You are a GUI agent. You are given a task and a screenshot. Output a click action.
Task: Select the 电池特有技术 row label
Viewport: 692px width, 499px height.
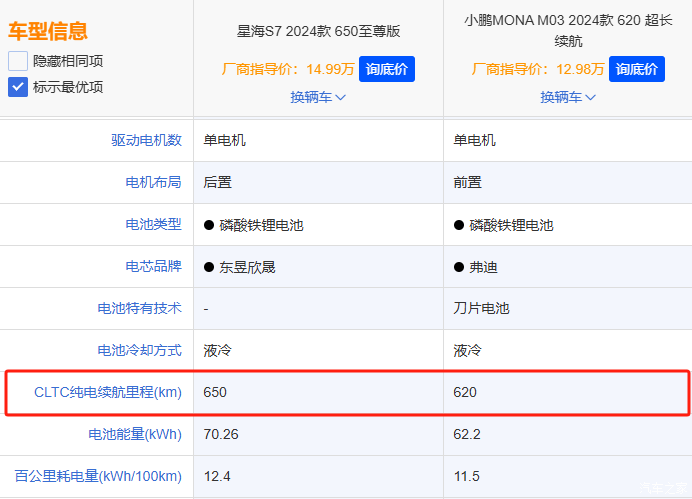pos(139,308)
